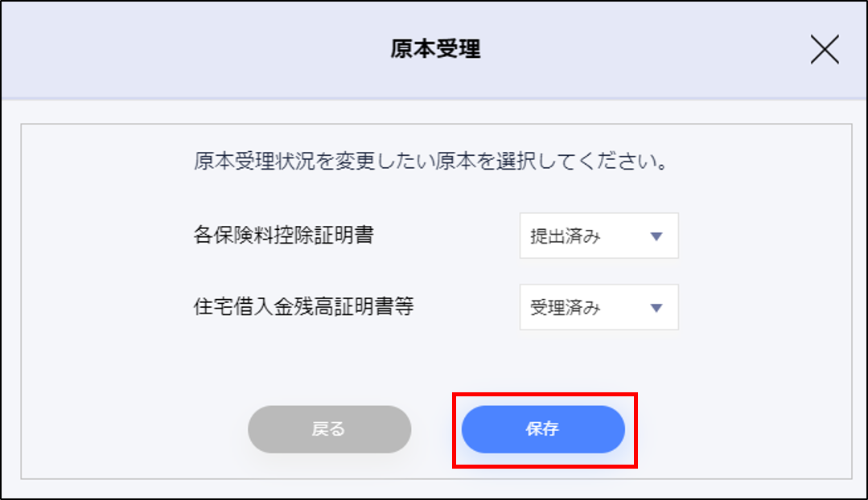The height and width of the screenshot is (500, 868).
Task: Cancel and return with 戻る
Action: pyautogui.click(x=329, y=429)
